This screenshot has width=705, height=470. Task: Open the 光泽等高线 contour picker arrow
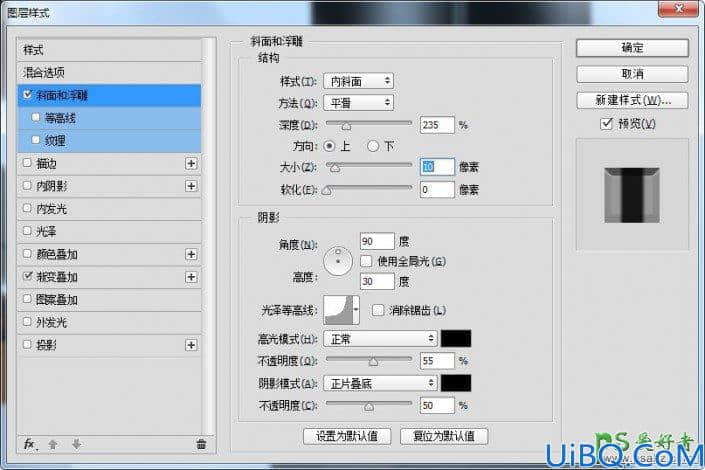[x=356, y=310]
